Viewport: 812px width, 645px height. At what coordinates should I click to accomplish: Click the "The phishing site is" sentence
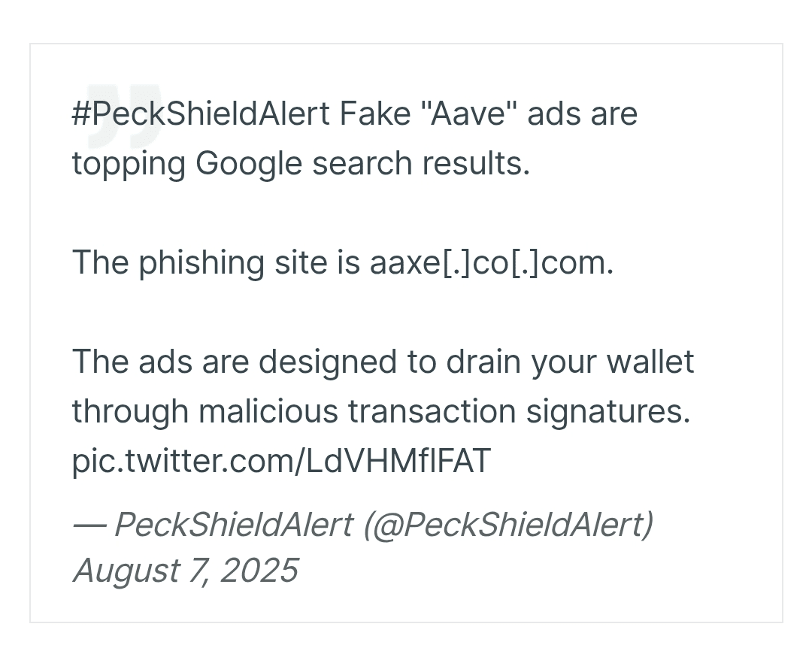216,262
